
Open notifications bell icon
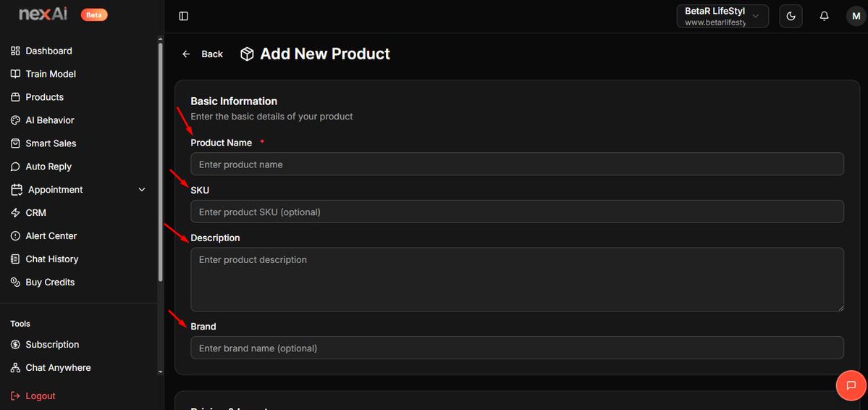[825, 16]
